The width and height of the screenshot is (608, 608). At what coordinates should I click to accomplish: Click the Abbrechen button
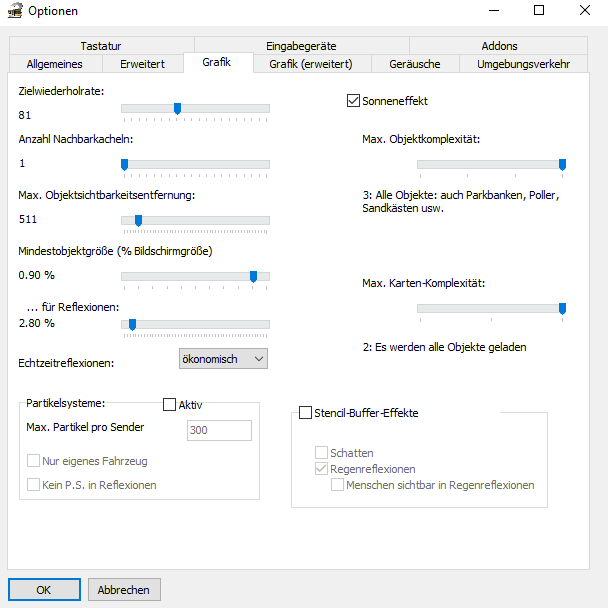coord(124,589)
